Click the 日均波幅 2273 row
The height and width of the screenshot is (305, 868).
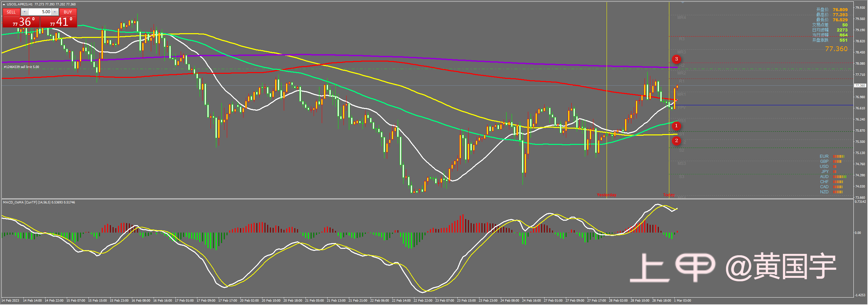click(x=830, y=30)
